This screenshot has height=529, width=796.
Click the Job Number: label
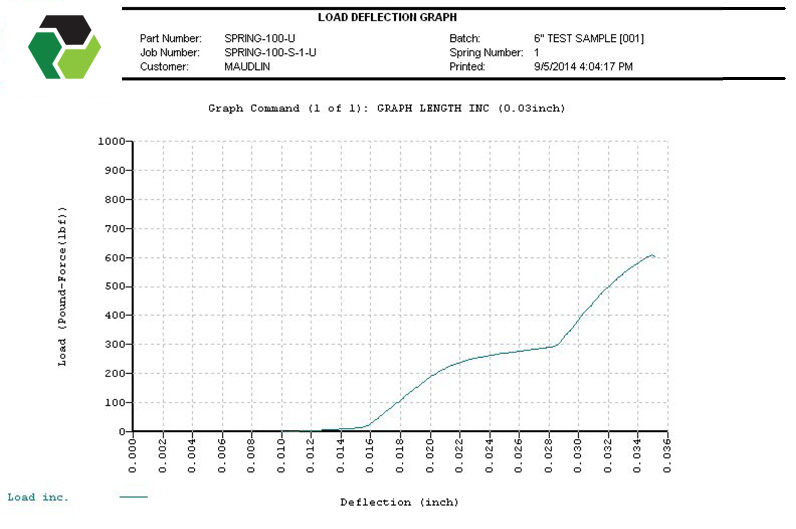170,53
